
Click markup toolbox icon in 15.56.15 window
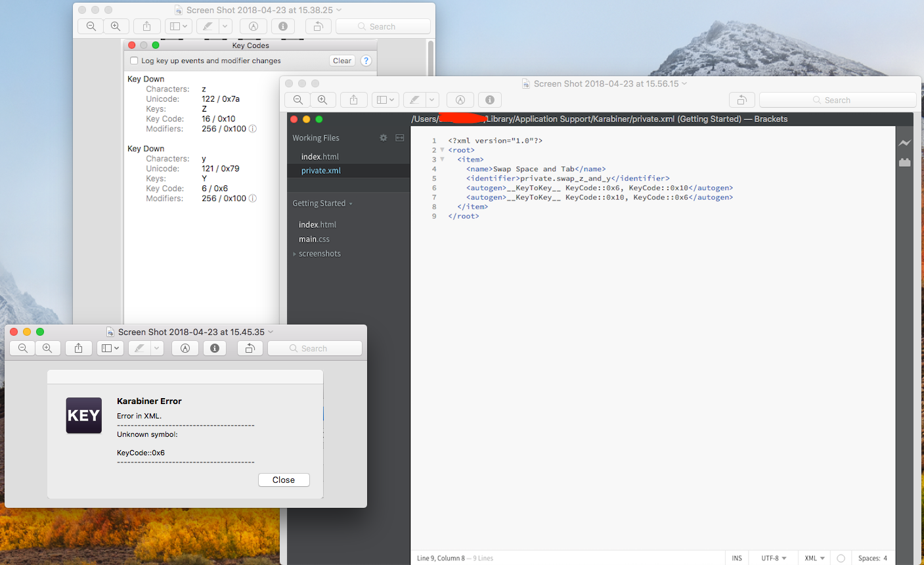460,100
